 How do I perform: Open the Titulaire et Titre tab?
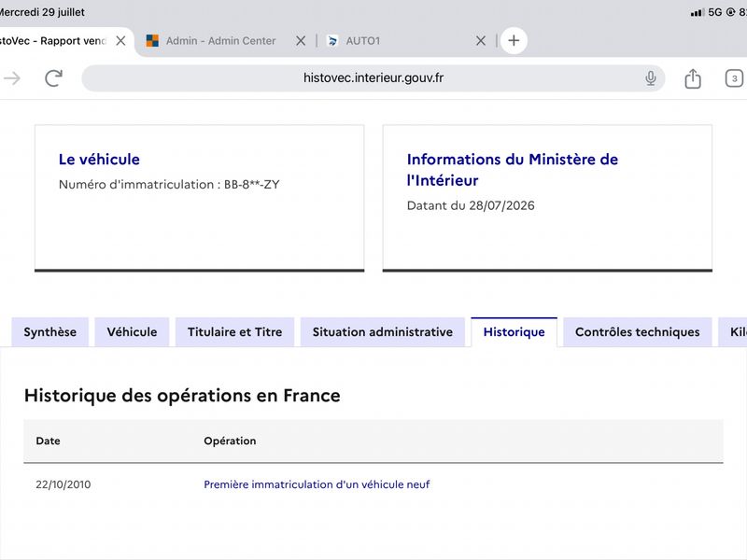pyautogui.click(x=235, y=332)
